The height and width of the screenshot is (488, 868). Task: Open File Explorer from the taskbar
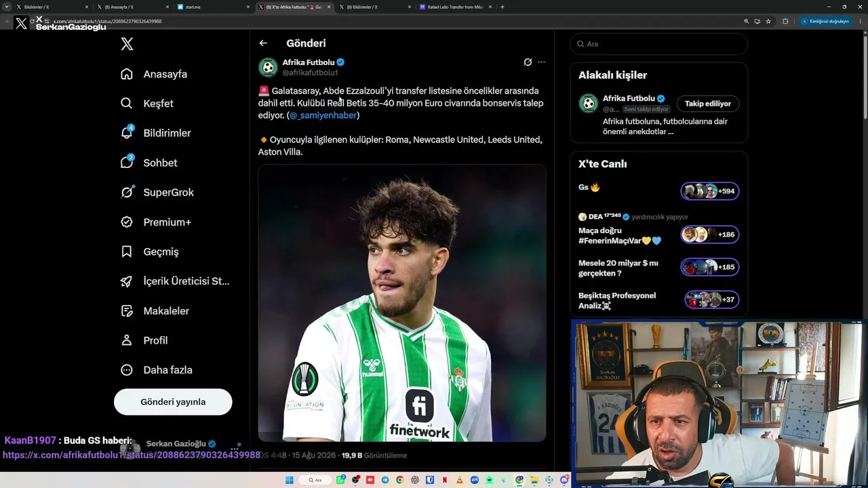pos(534,480)
